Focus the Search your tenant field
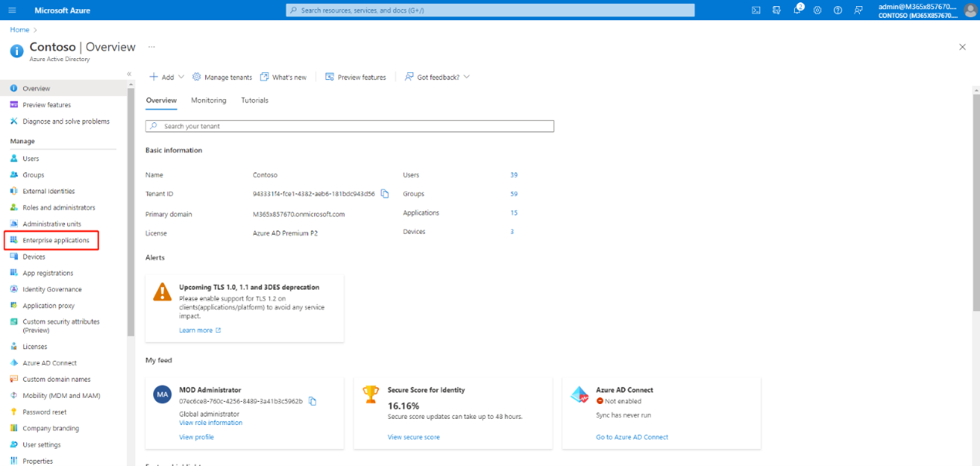This screenshot has height=466, width=980. click(x=350, y=126)
